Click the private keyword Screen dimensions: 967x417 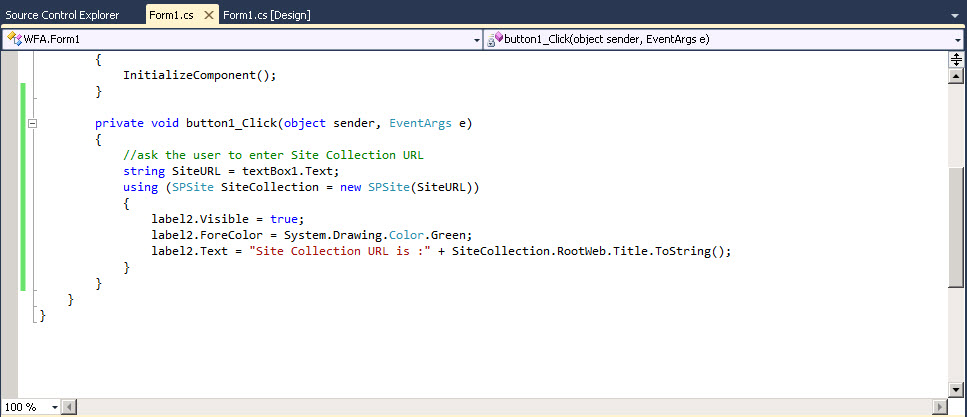119,123
